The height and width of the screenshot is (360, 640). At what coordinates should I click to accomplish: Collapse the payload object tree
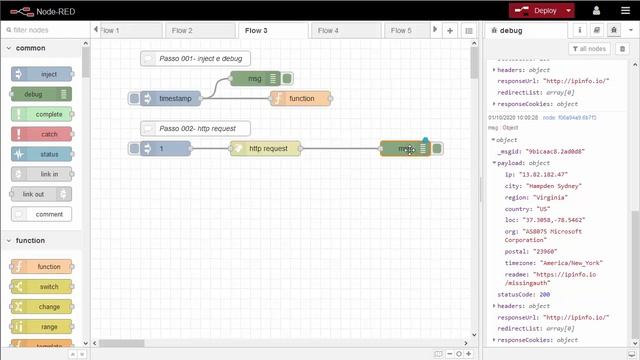494,163
